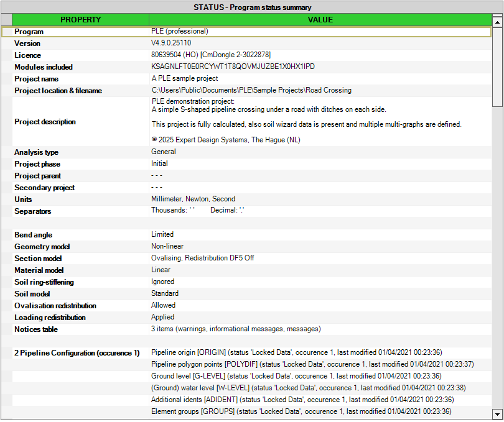This screenshot has height=422, width=504.
Task: Click the scrollbar down arrow
Action: (497, 413)
